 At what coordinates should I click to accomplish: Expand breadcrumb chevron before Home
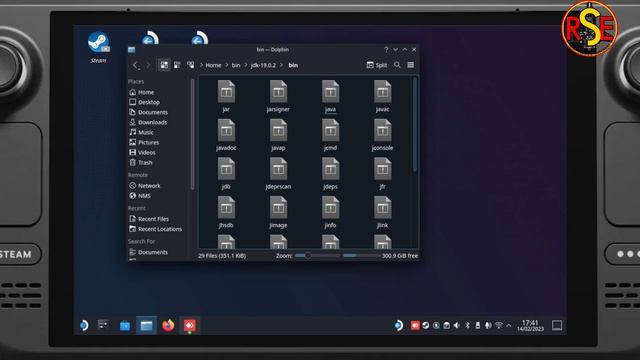tap(201, 65)
